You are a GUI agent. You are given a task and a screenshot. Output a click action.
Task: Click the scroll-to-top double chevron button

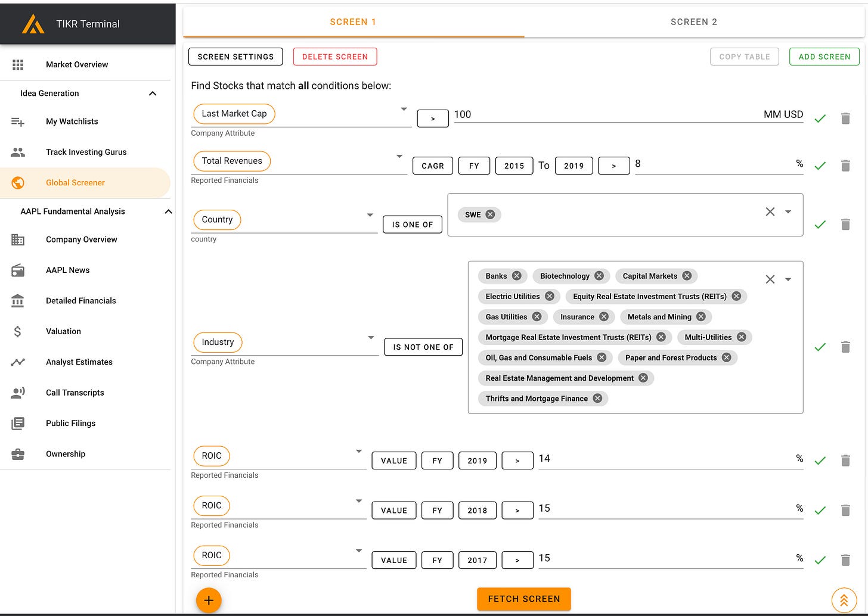tap(844, 600)
